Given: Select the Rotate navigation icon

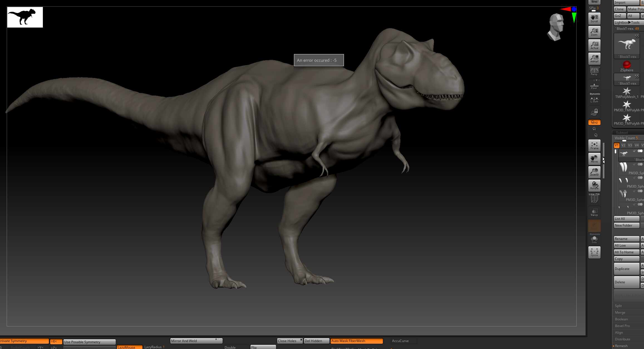Looking at the screenshot, I should pos(594,185).
